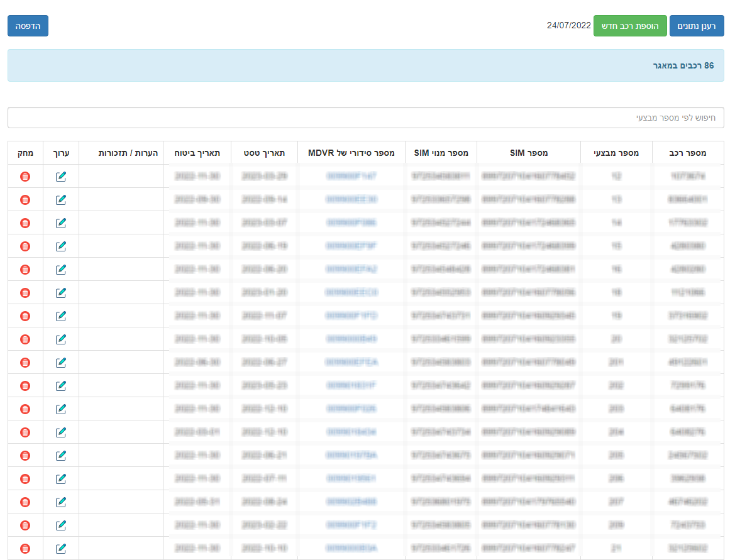Edit the tenth row's vehicle entry
Screen dimensions: 735x560
coord(61,386)
